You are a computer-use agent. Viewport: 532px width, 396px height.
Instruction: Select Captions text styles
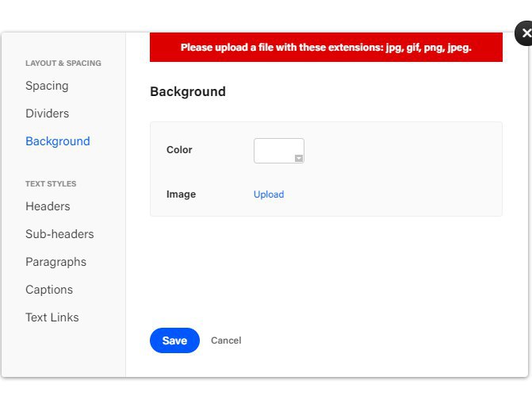(x=49, y=290)
